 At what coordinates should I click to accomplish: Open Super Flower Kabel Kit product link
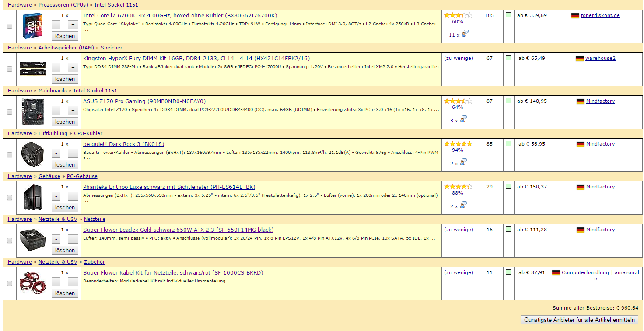pyautogui.click(x=173, y=273)
